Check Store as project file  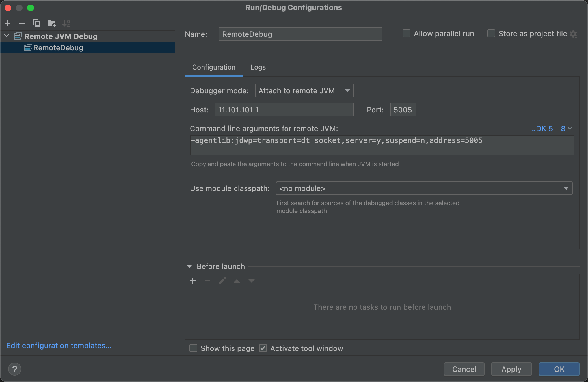click(491, 34)
